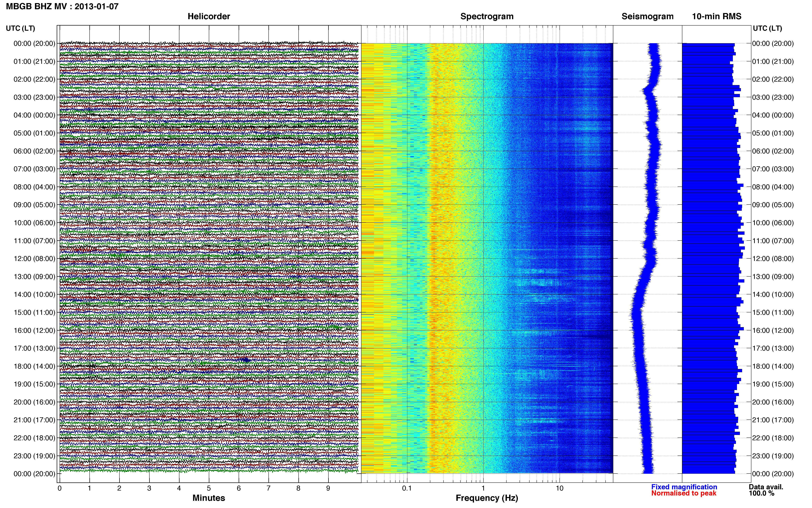Click the UTC (LT) label beside the RMS panel

click(767, 28)
